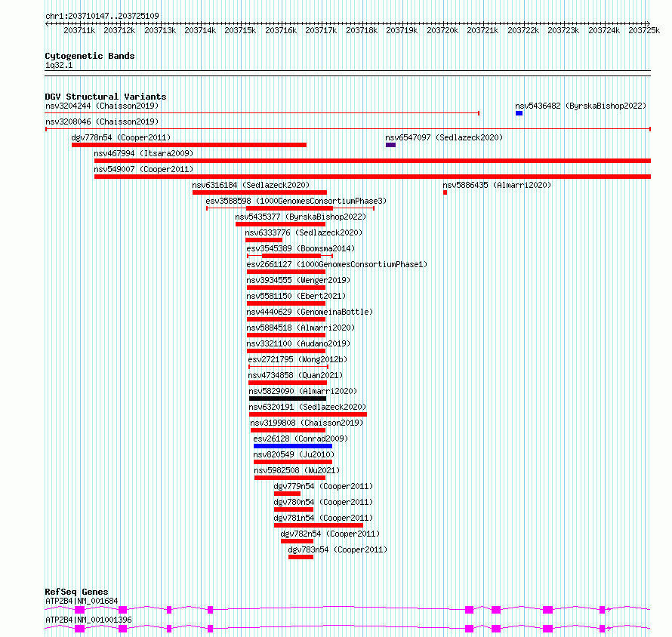Click the 203711k ruler tick label
This screenshot has height=637, width=672.
point(79,30)
